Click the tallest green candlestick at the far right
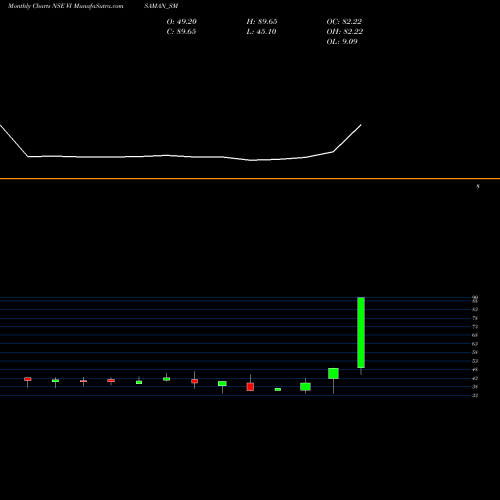Image resolution: width=500 pixels, height=500 pixels. click(x=361, y=332)
